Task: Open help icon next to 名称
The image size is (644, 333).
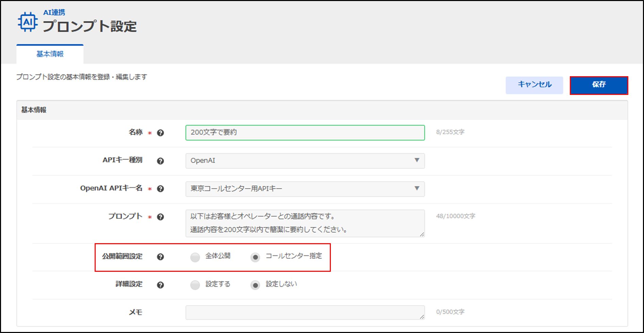Action: point(160,133)
